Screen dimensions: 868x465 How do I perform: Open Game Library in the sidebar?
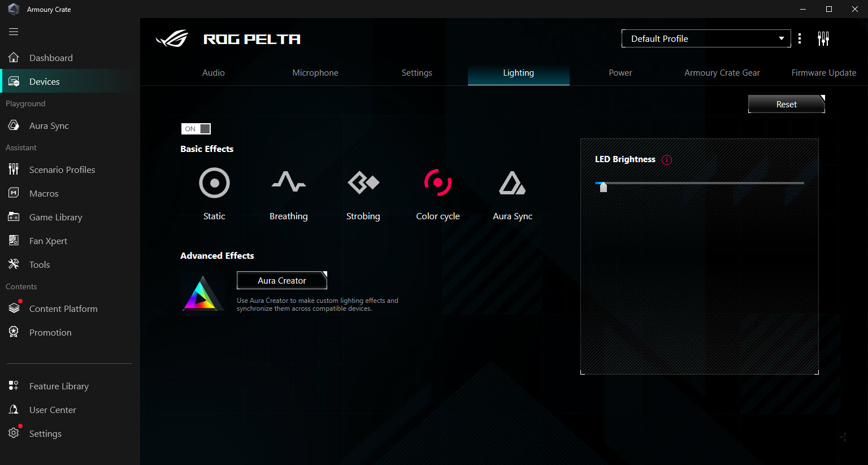(70, 217)
